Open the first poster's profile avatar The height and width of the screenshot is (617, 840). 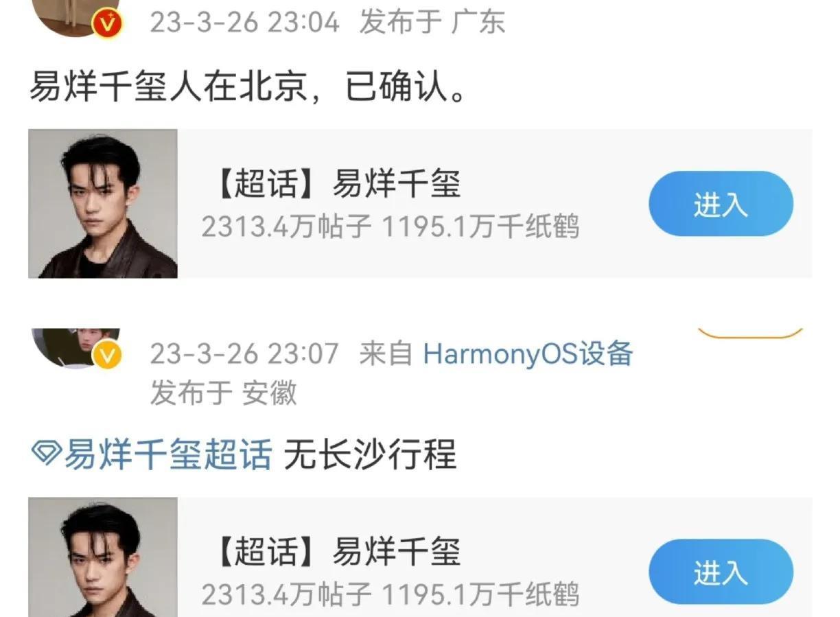[x=76, y=16]
